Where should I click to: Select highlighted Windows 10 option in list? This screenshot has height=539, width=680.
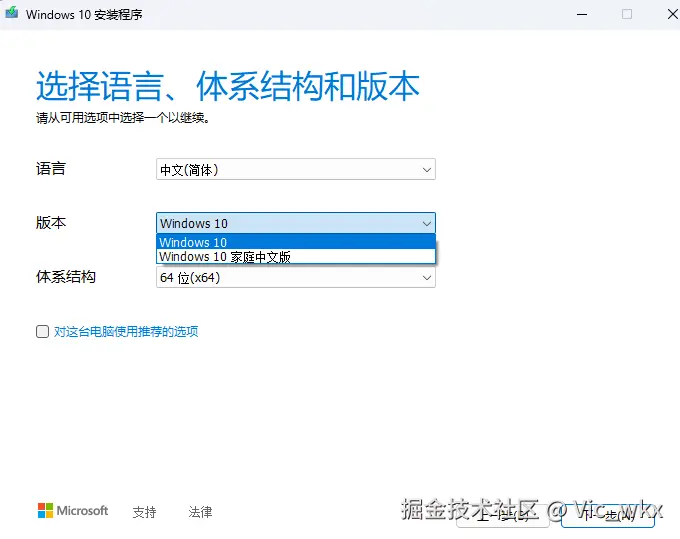pyautogui.click(x=296, y=242)
